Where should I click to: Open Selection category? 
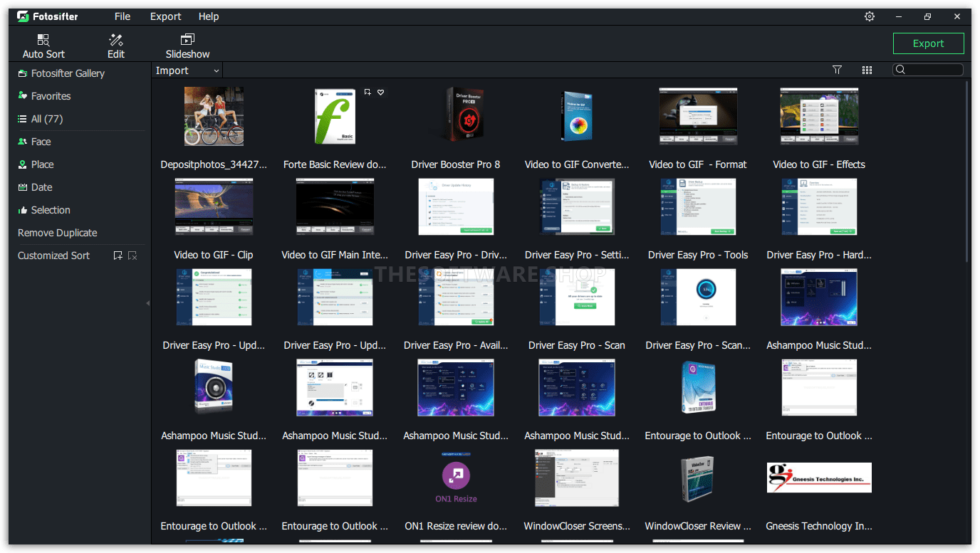44,210
